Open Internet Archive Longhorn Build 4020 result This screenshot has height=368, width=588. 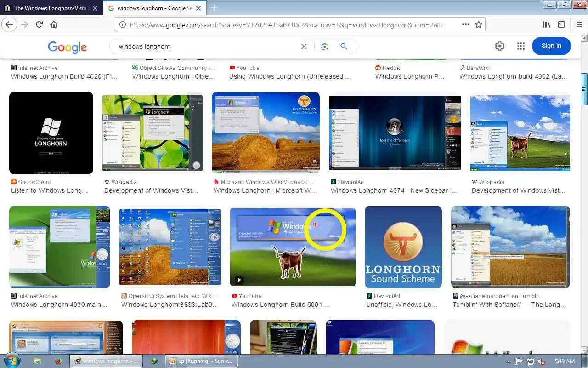coord(64,76)
